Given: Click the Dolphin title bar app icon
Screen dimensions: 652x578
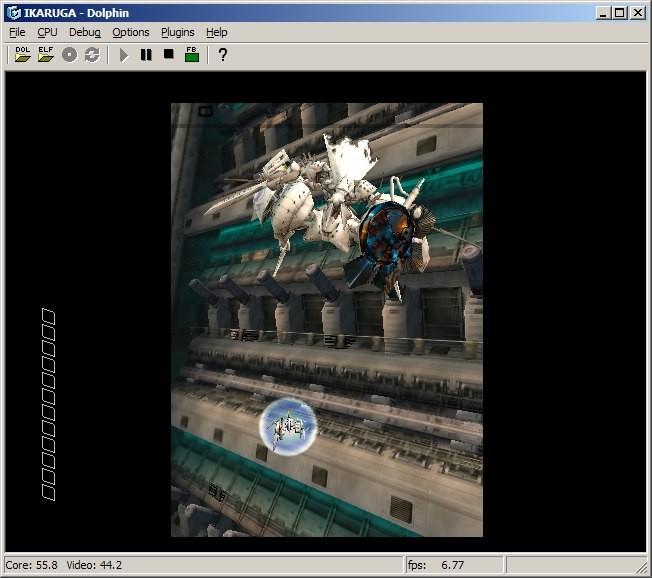Looking at the screenshot, I should pyautogui.click(x=14, y=13).
